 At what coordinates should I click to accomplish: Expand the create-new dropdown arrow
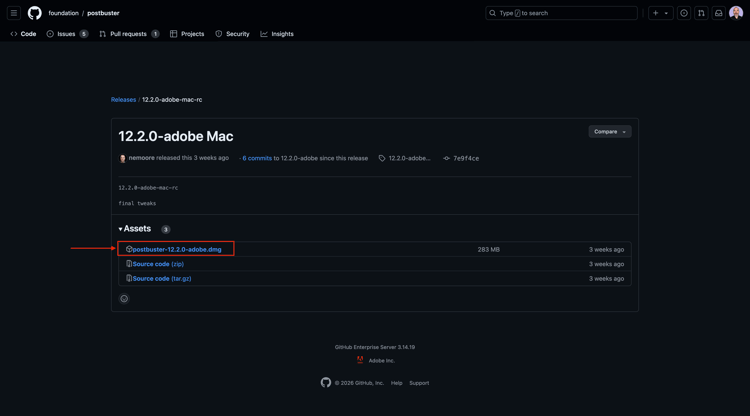(x=666, y=13)
